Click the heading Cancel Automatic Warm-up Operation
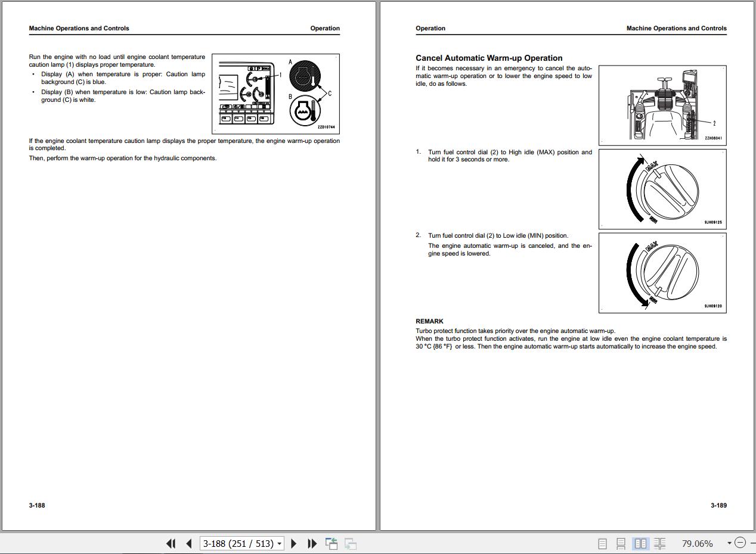This screenshot has height=554, width=756. (x=489, y=58)
